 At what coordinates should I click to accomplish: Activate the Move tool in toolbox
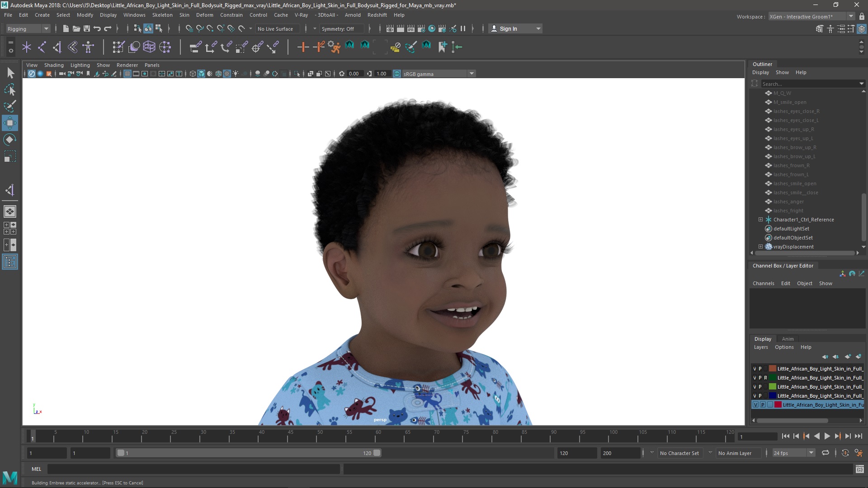(x=10, y=123)
